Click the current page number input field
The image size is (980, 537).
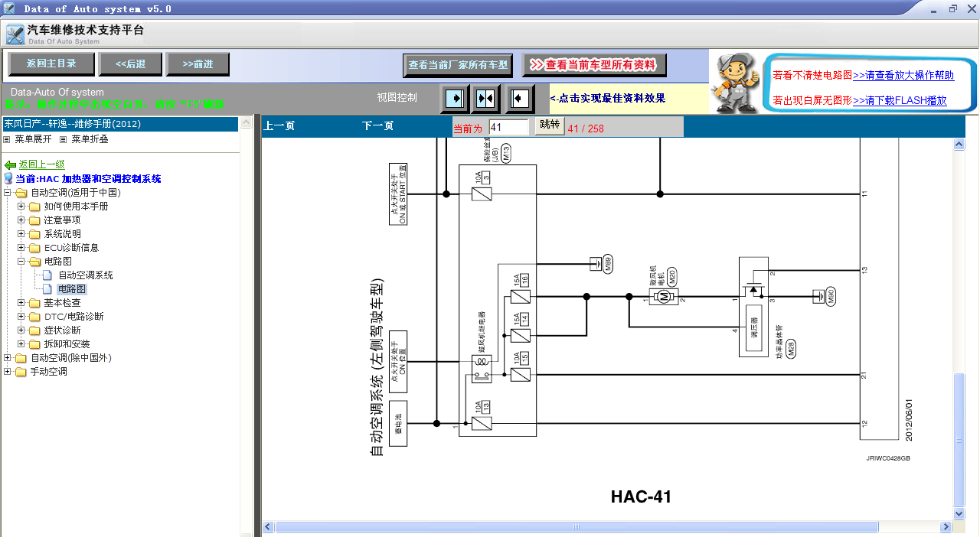(x=508, y=127)
